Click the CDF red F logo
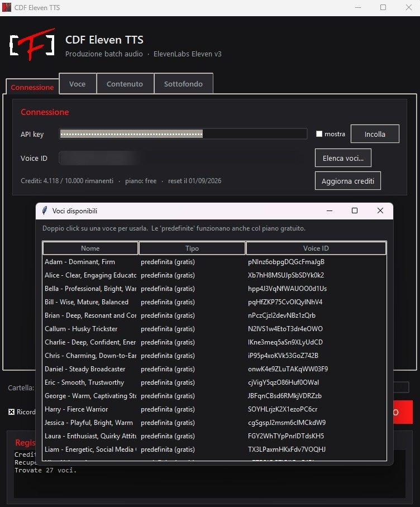Viewport: 420px width, 507px height. click(32, 44)
